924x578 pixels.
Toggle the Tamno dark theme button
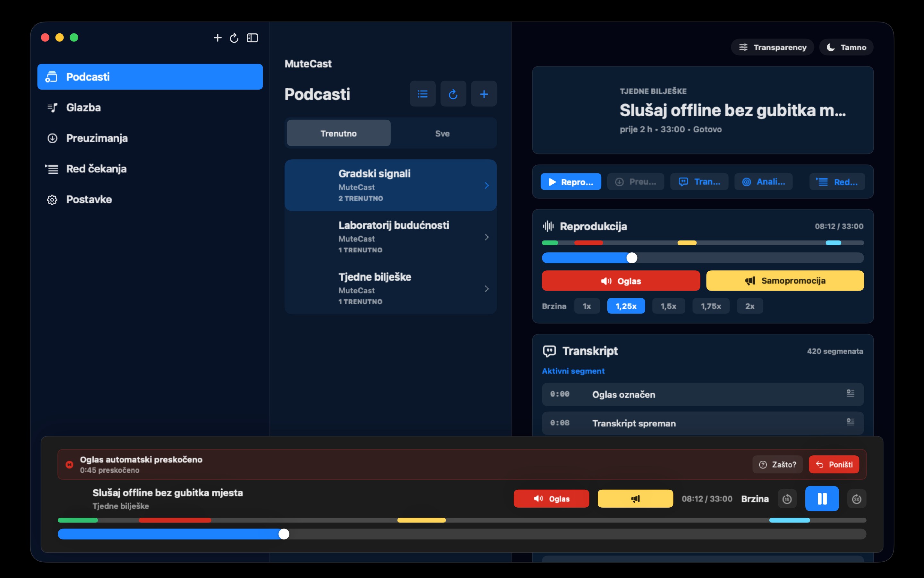(846, 48)
